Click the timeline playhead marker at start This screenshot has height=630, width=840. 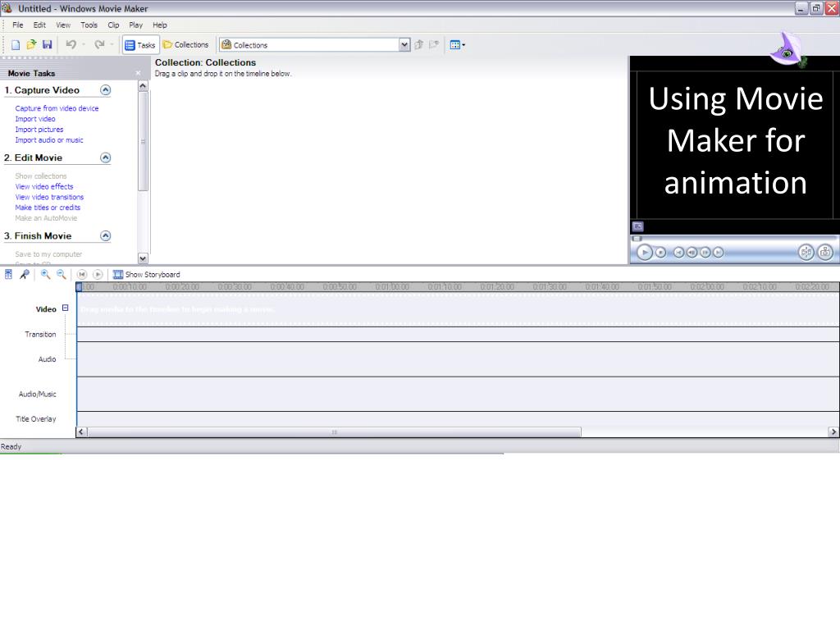[79, 287]
